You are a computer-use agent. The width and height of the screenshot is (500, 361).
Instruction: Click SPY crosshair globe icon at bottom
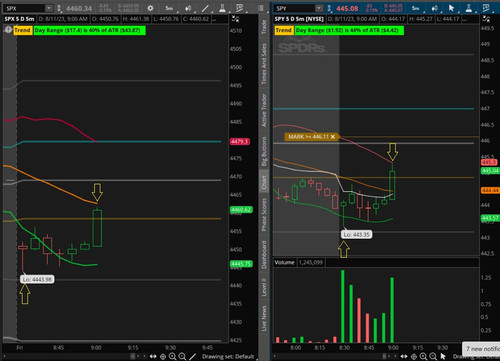pos(414,356)
